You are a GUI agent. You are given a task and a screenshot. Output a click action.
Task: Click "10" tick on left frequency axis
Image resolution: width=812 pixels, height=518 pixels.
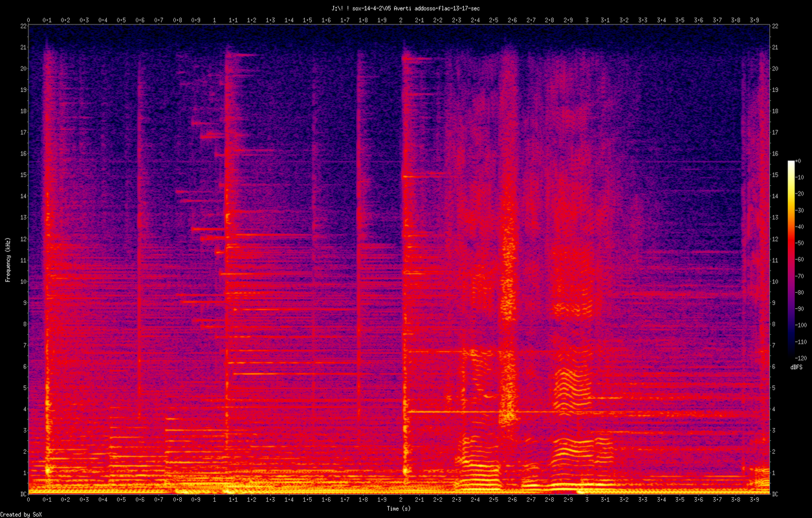click(23, 282)
